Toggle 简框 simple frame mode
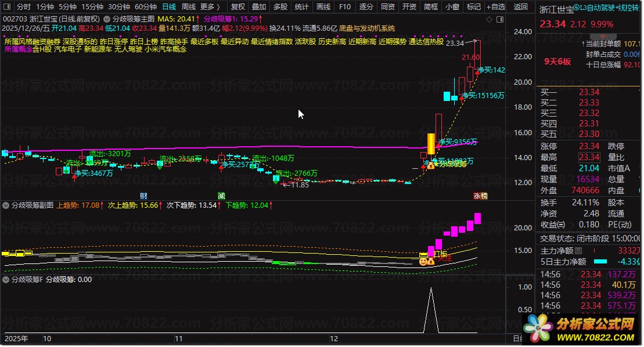 click(x=431, y=6)
